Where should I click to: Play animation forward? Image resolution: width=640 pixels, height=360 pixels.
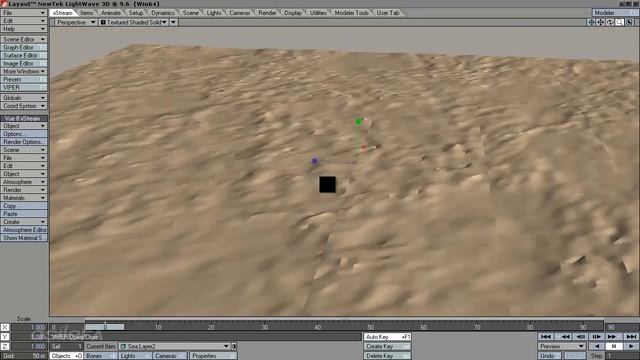[631, 346]
